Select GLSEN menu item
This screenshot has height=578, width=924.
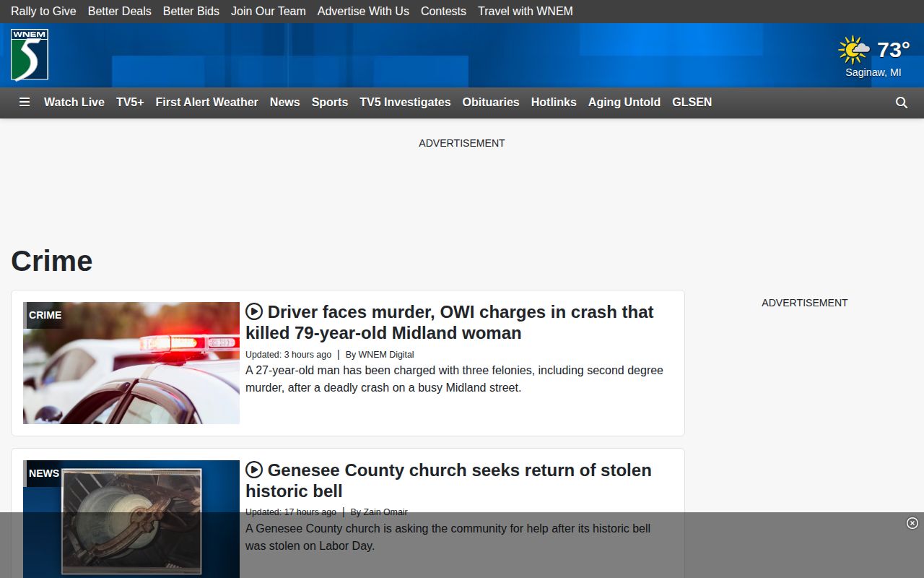pyautogui.click(x=692, y=103)
